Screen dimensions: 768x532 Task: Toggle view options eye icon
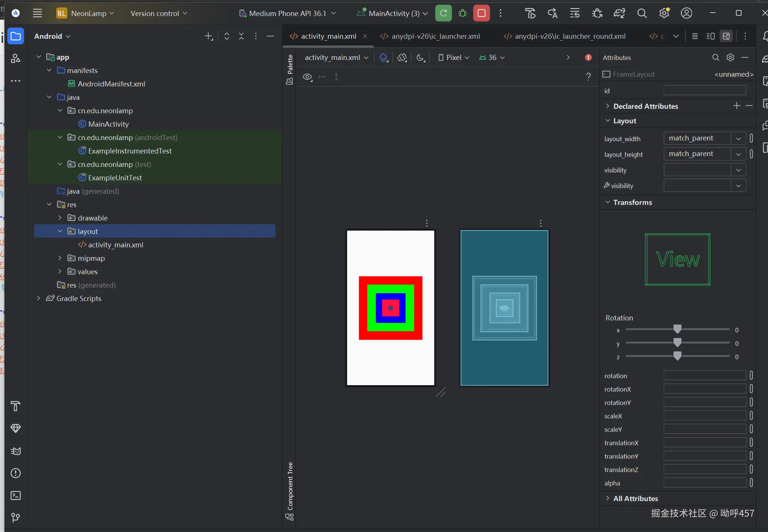pos(307,77)
